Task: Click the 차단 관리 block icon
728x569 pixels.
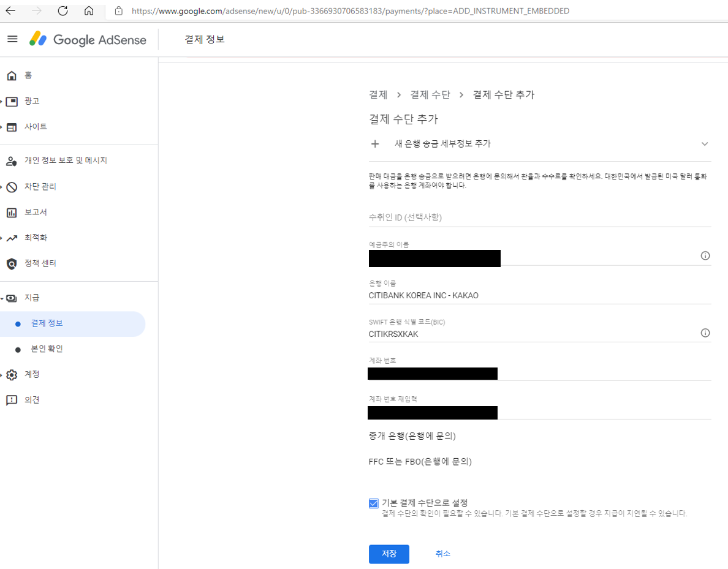Action: [12, 187]
